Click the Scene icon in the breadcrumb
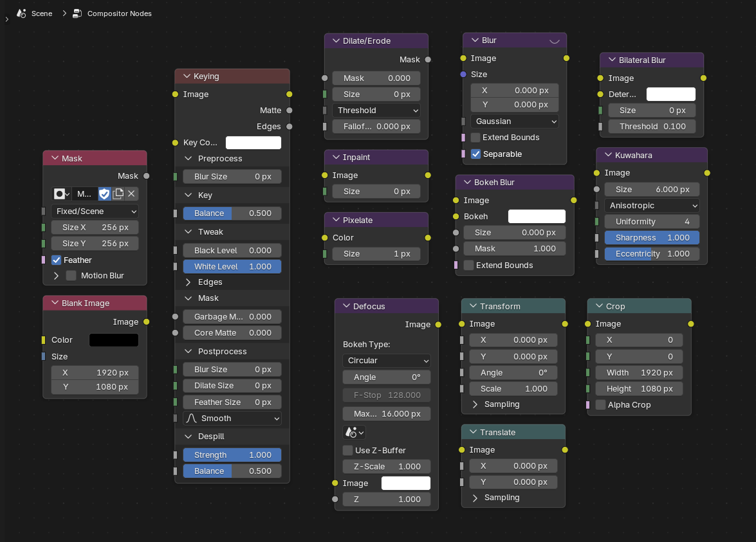Image resolution: width=756 pixels, height=542 pixels. (x=21, y=14)
